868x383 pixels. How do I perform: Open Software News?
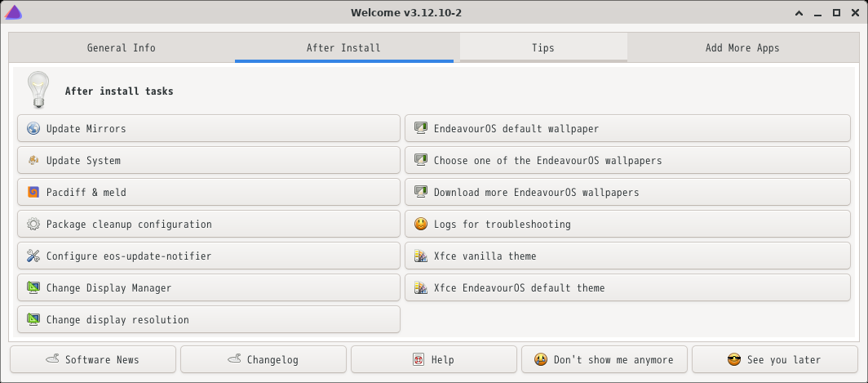click(93, 359)
